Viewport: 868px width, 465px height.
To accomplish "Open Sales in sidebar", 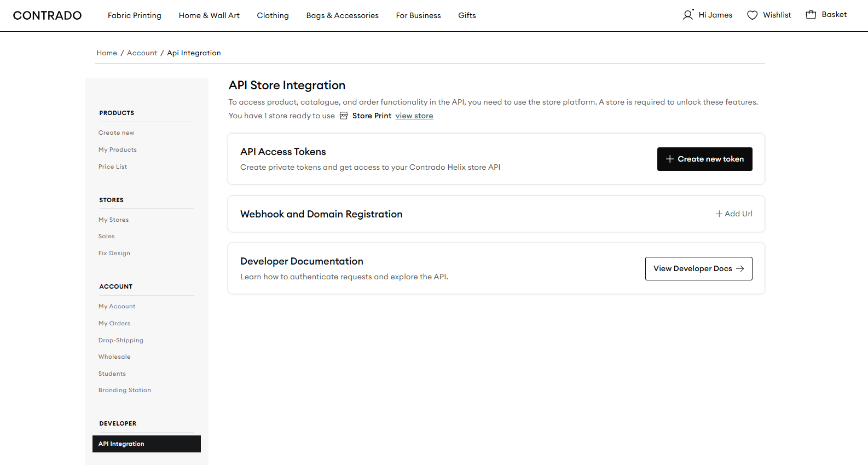I will click(107, 236).
